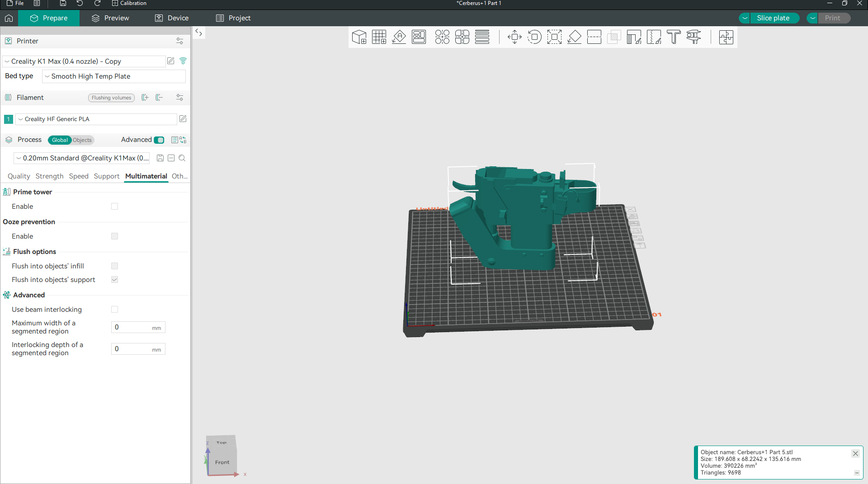Toggle the Advanced process switch
Image resolution: width=868 pixels, height=484 pixels.
[159, 140]
